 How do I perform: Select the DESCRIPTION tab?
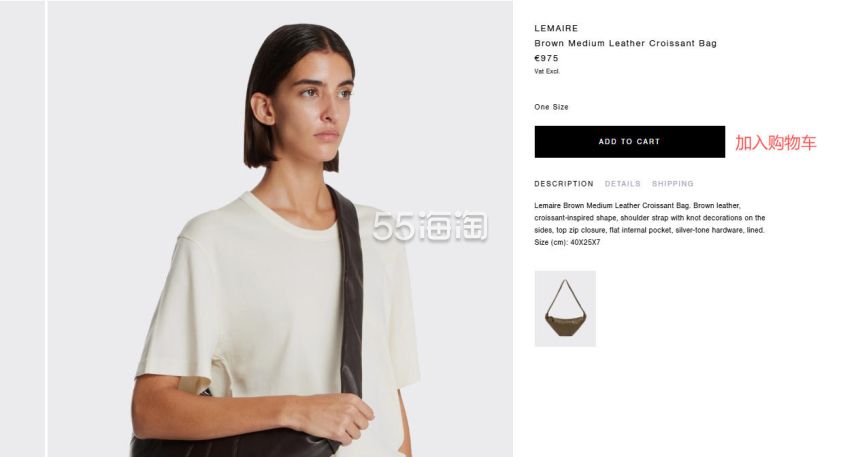pyautogui.click(x=564, y=184)
